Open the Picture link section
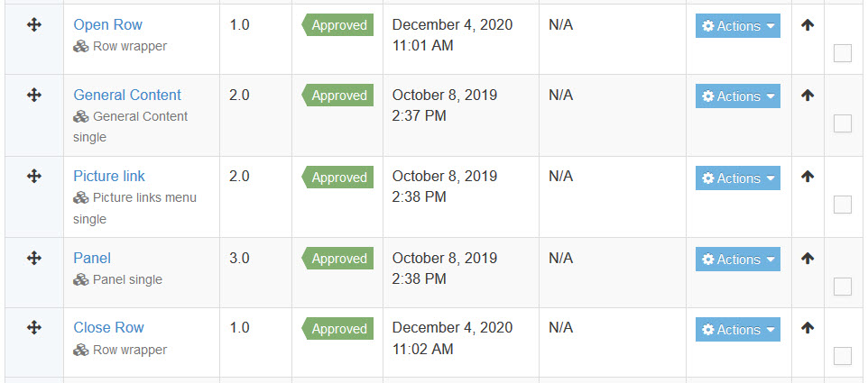 tap(109, 177)
